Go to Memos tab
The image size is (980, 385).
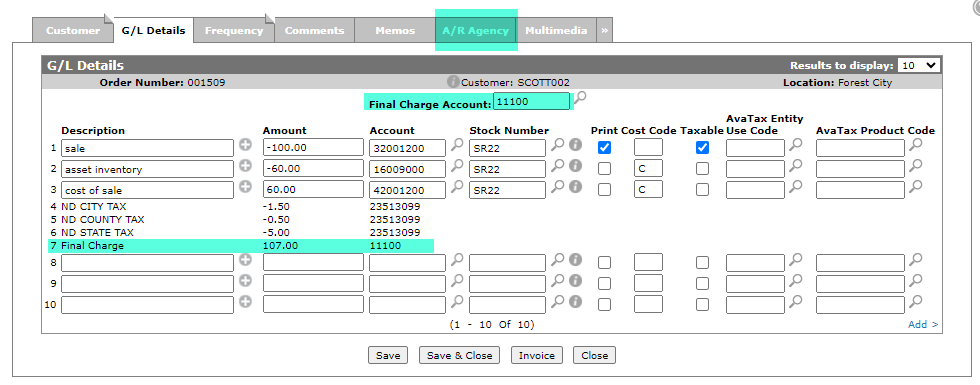click(x=395, y=30)
